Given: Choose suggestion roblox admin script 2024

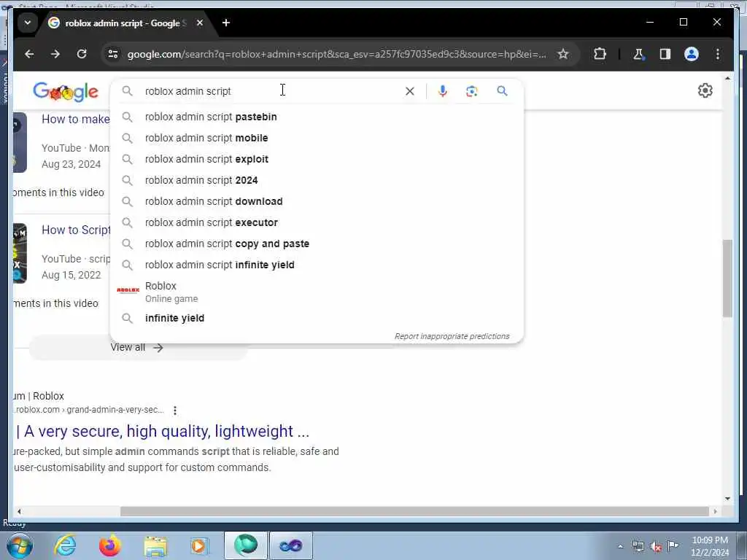Looking at the screenshot, I should (317, 181).
